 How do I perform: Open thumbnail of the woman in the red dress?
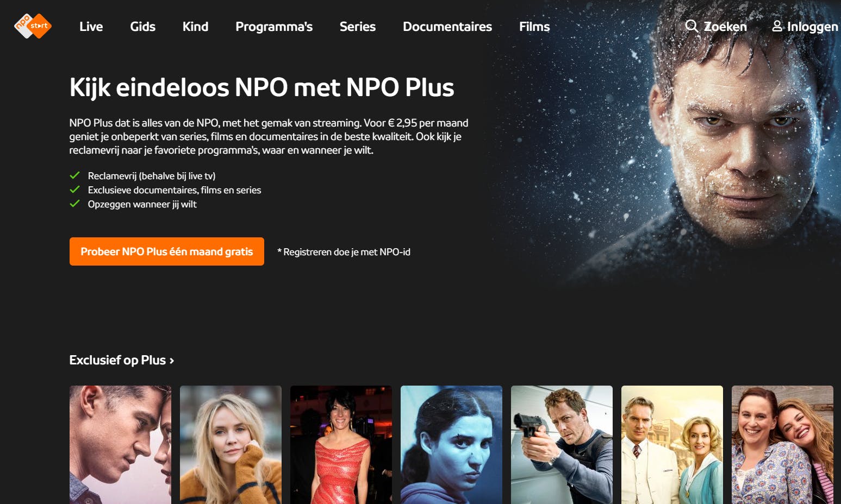[341, 445]
